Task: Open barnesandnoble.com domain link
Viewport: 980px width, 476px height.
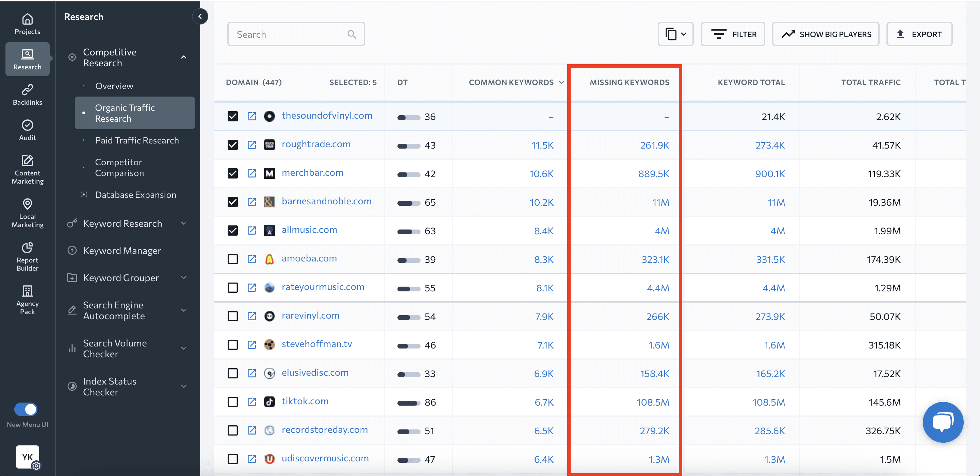Action: [x=326, y=201]
